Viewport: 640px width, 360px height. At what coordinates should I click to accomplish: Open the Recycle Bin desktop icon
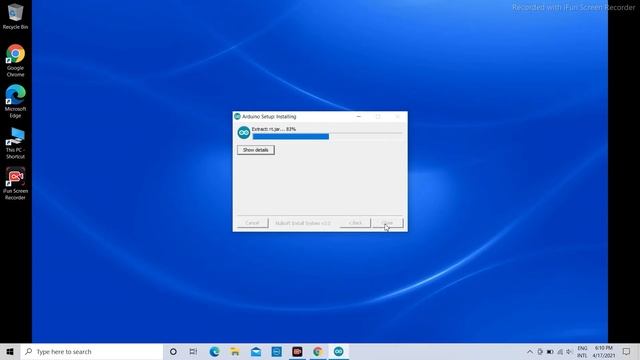(x=16, y=16)
